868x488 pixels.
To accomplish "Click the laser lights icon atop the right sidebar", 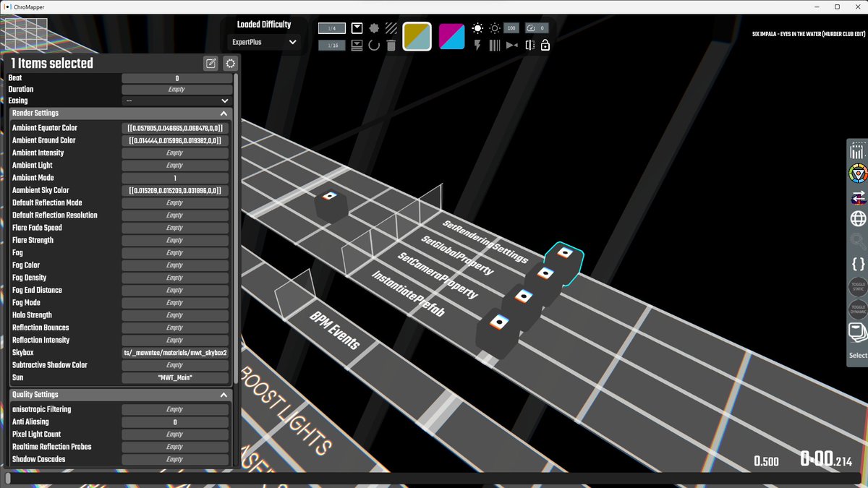I will [857, 150].
